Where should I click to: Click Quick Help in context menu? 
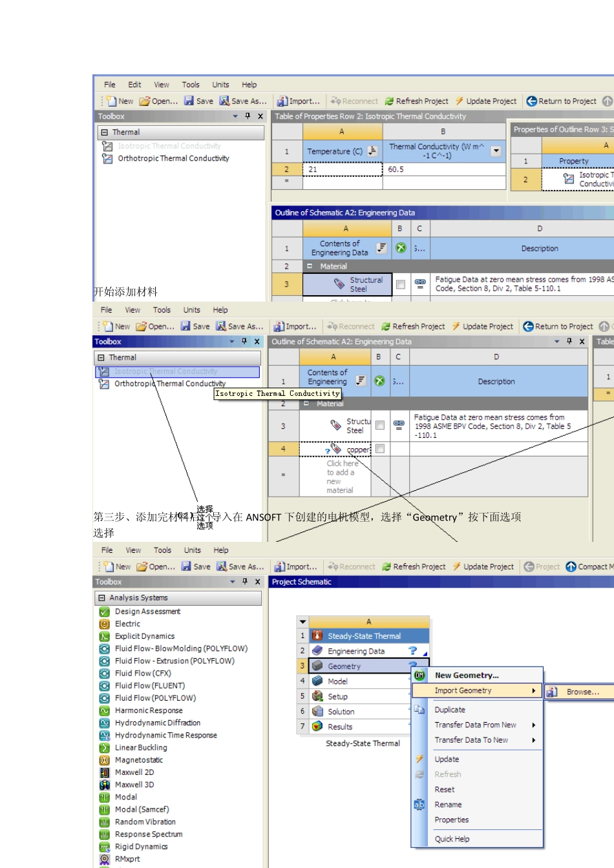pyautogui.click(x=452, y=839)
